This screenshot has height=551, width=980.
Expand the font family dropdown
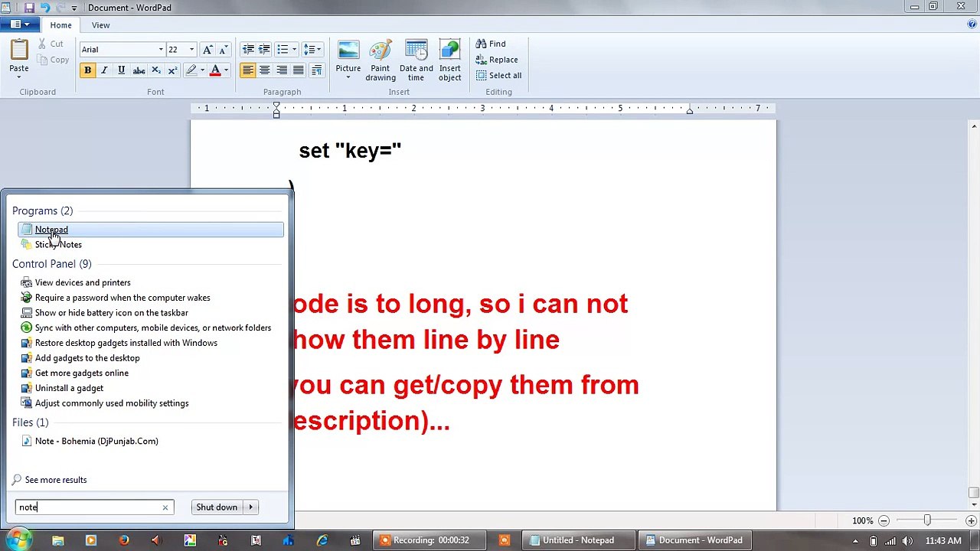tap(161, 50)
